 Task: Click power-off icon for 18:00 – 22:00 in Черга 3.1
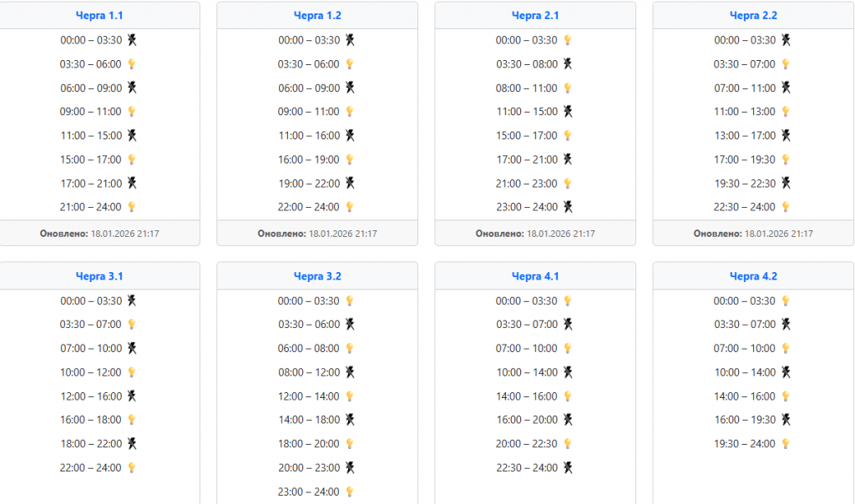(131, 444)
